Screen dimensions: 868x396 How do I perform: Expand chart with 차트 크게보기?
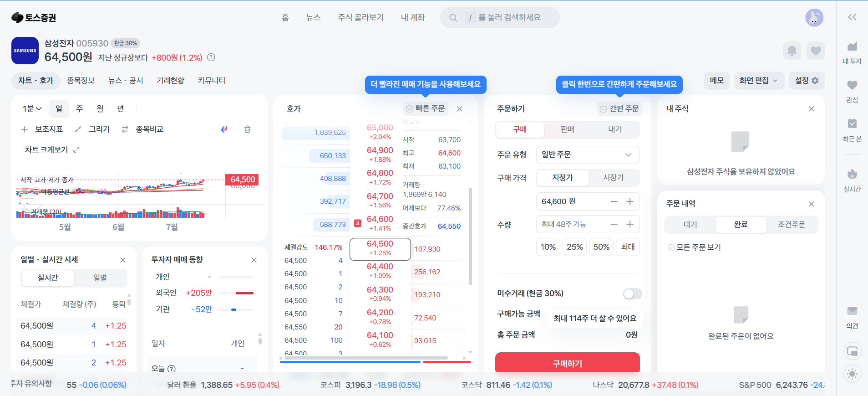click(x=52, y=150)
